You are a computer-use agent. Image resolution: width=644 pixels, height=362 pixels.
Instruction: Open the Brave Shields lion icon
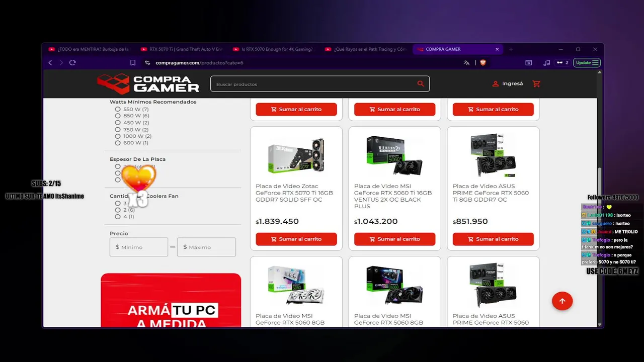coord(483,63)
